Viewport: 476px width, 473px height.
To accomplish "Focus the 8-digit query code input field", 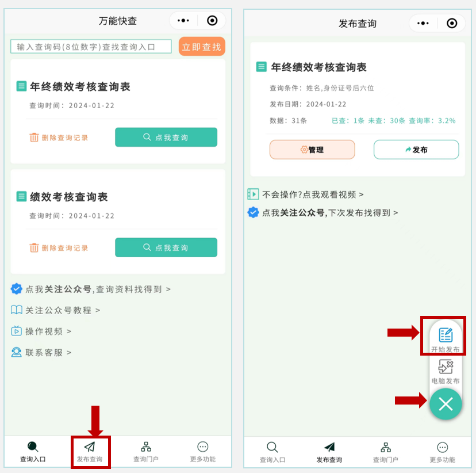I will click(x=91, y=47).
